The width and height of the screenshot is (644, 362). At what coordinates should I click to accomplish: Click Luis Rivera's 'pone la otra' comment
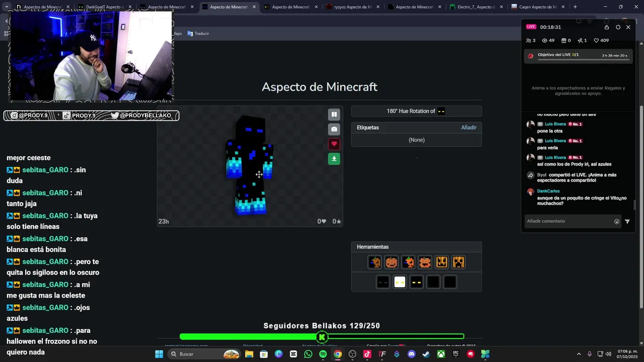click(549, 131)
